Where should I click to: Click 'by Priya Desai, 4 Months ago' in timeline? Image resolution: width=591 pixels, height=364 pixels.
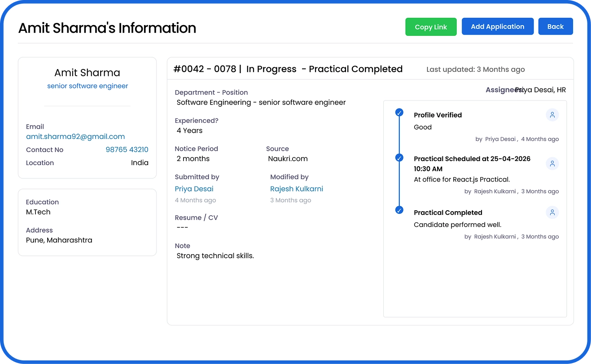click(517, 139)
